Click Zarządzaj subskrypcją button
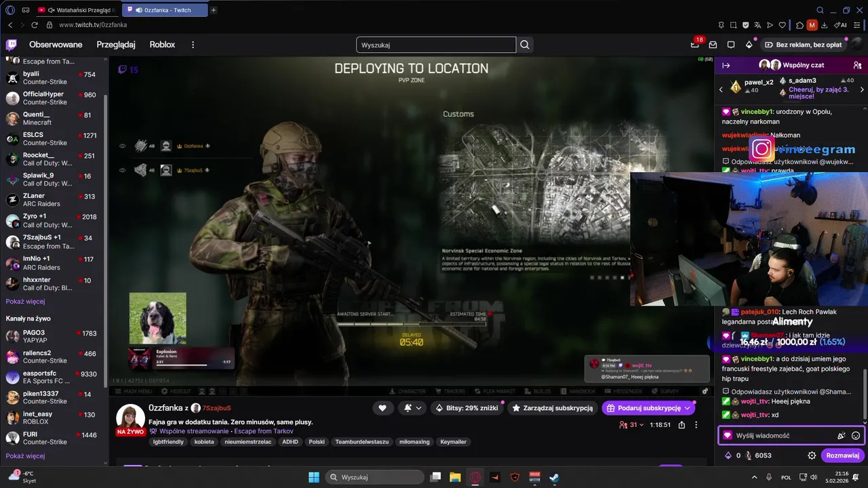This screenshot has height=488, width=868. point(553,408)
